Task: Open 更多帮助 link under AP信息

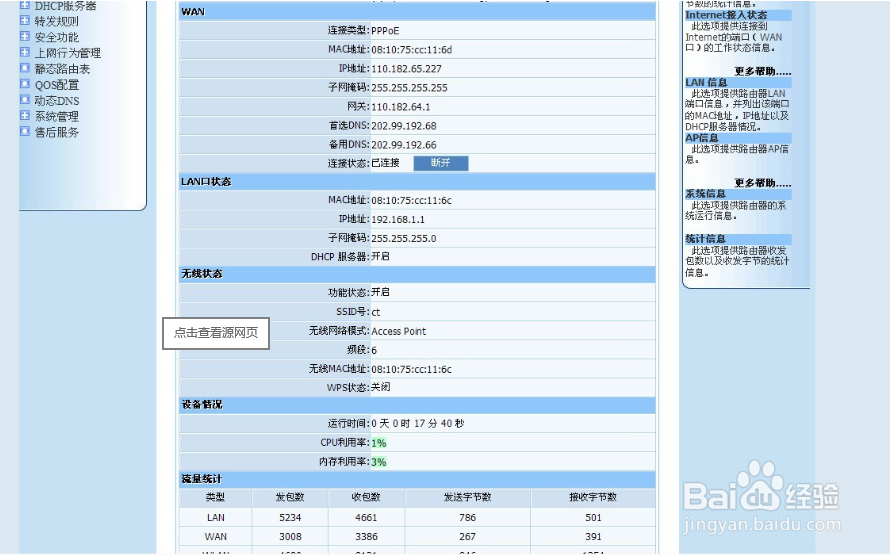Action: point(762,183)
